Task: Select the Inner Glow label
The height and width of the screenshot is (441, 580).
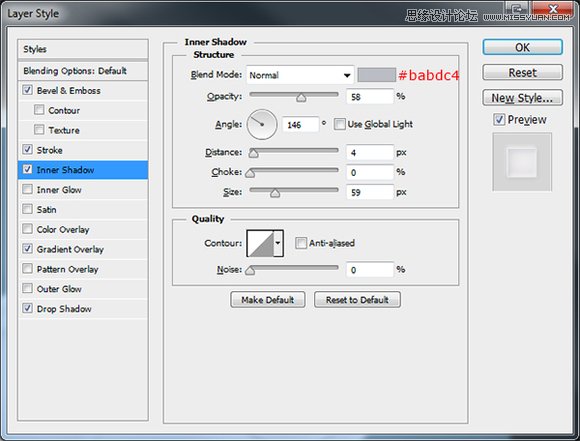Action: 59,190
